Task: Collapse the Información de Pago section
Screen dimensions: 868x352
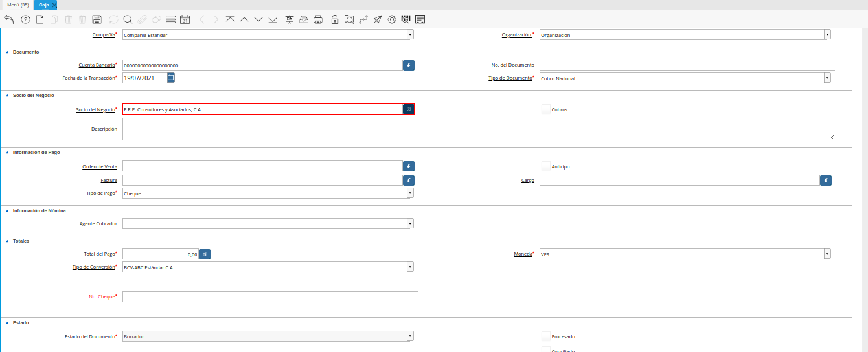Action: (7, 152)
